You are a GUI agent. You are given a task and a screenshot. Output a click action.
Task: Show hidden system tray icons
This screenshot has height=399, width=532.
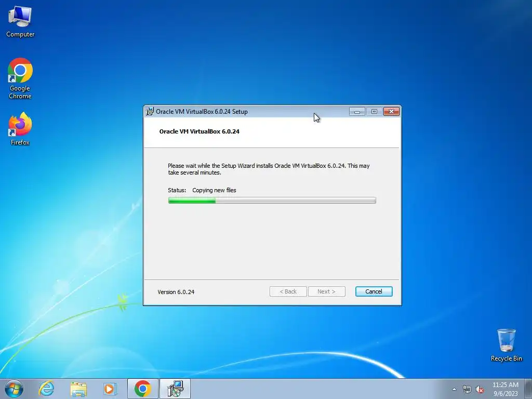point(454,389)
